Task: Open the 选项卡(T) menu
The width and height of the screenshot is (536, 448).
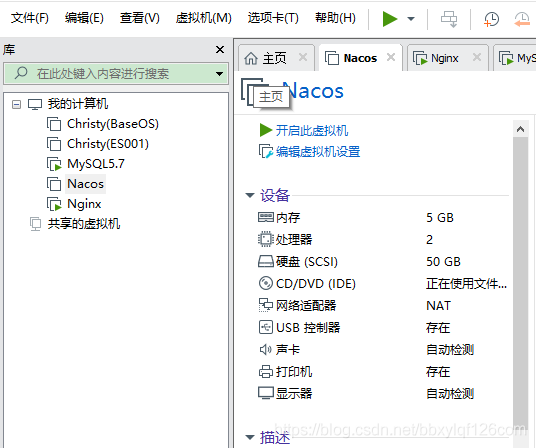Action: (x=273, y=18)
